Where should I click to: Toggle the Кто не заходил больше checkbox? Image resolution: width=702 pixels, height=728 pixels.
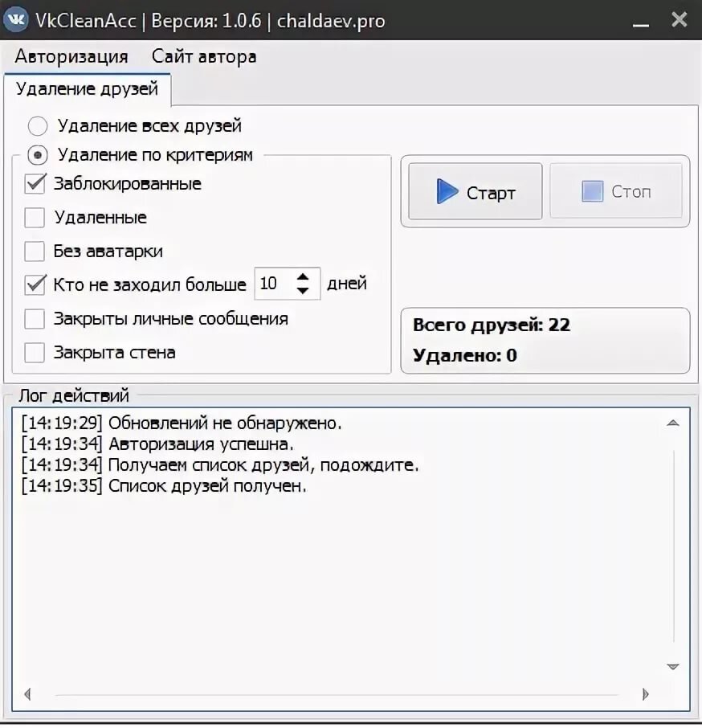35,284
